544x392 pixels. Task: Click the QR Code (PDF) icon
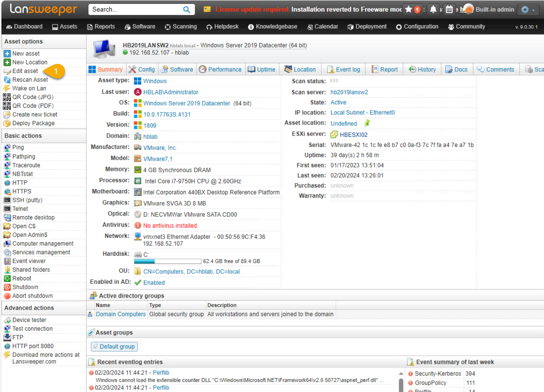(7, 106)
